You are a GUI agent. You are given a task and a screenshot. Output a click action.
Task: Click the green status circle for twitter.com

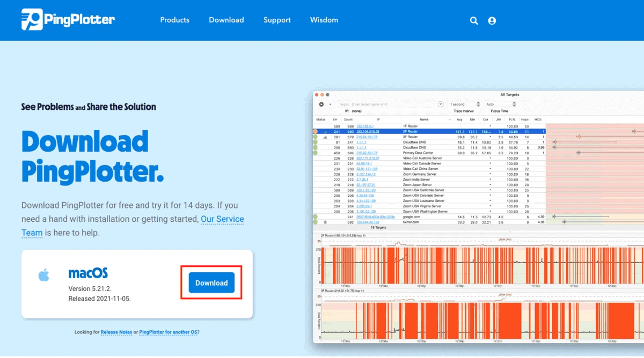pos(316,222)
